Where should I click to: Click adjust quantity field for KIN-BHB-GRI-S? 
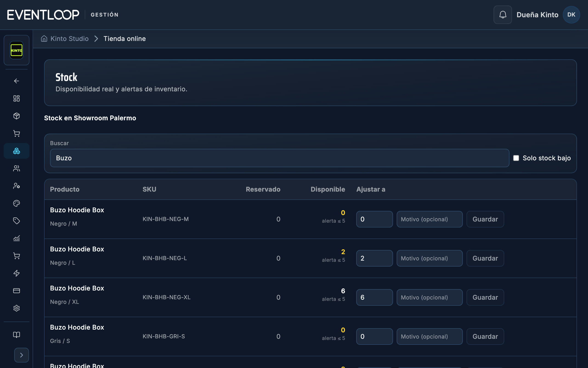374,336
